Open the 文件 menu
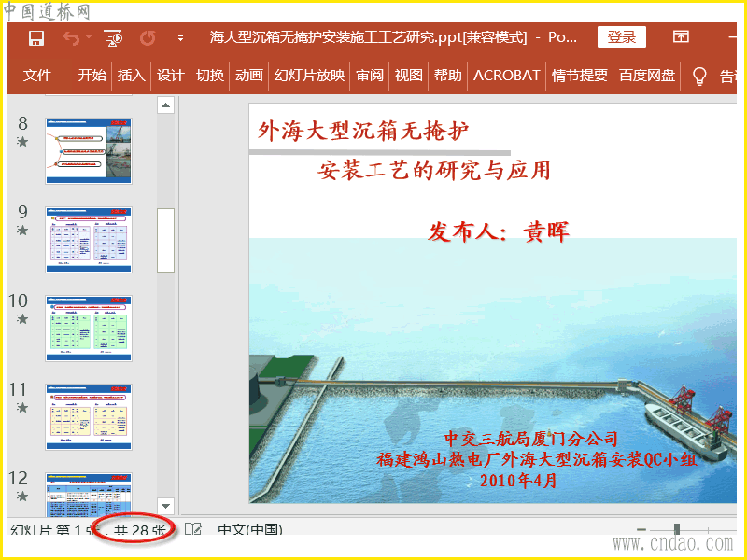The height and width of the screenshot is (560, 747). point(37,76)
